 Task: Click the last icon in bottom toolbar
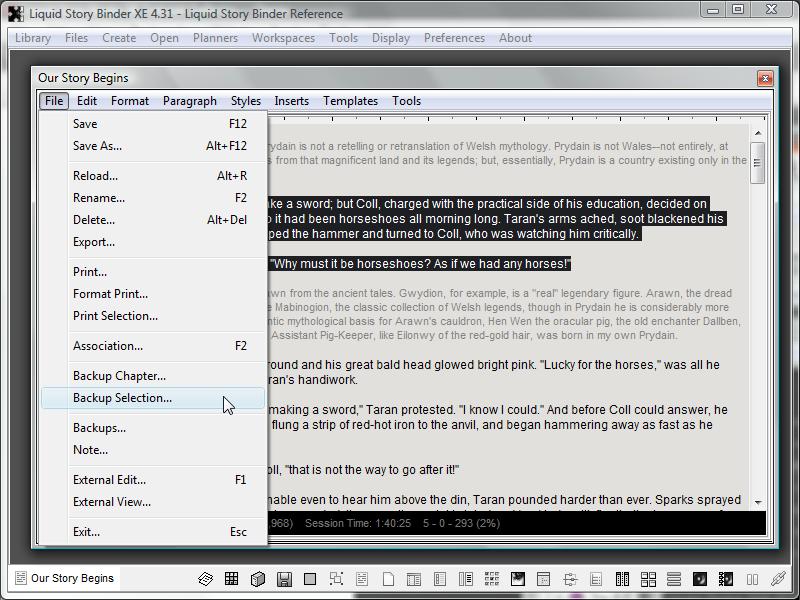[778, 579]
